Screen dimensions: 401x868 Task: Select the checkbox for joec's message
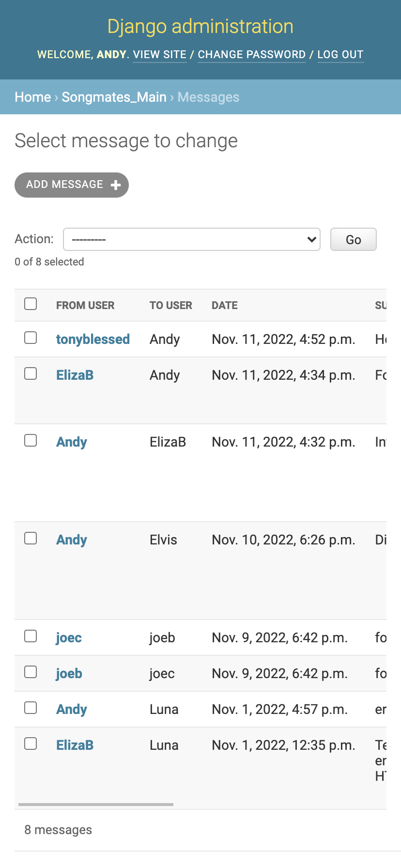[x=31, y=636]
